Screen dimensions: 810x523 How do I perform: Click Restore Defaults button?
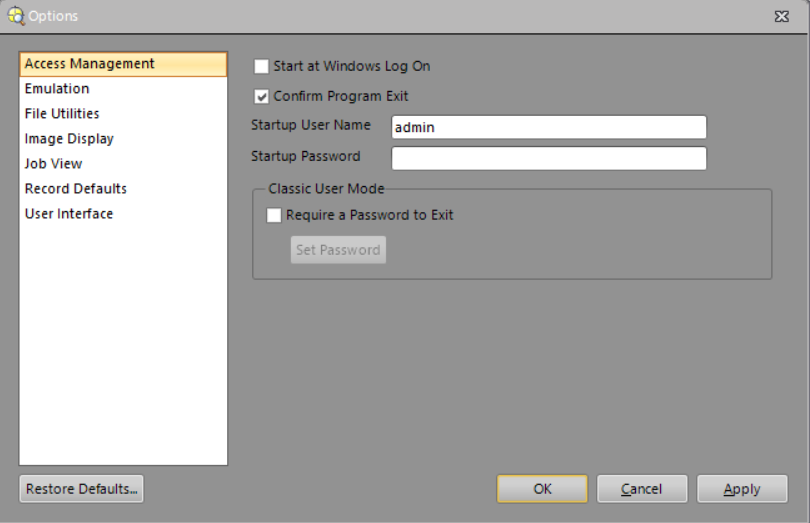pos(82,489)
